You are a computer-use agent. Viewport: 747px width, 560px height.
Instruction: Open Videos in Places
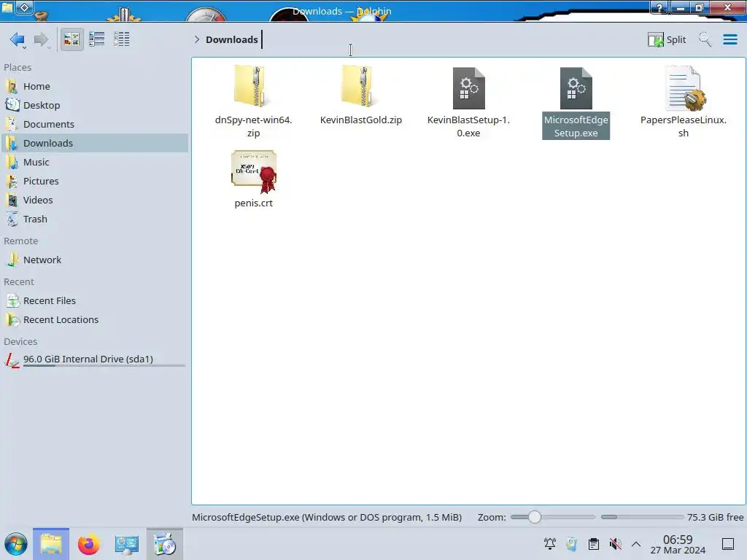94,201
